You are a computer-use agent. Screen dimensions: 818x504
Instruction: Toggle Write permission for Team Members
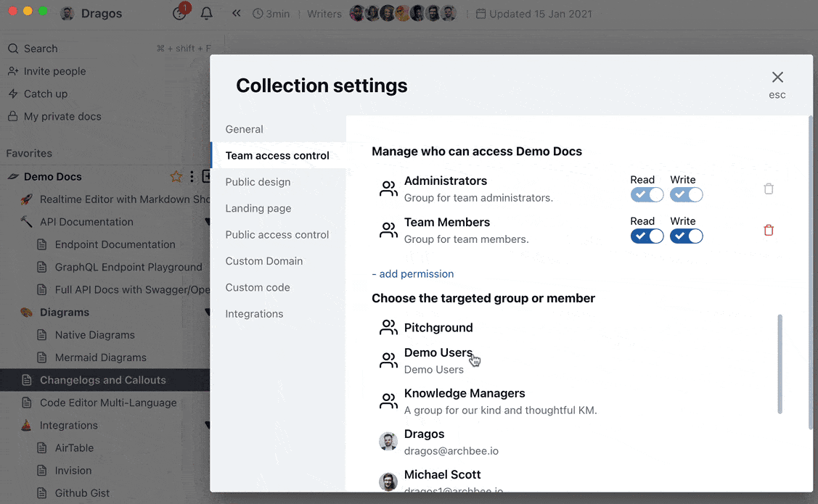pos(686,236)
